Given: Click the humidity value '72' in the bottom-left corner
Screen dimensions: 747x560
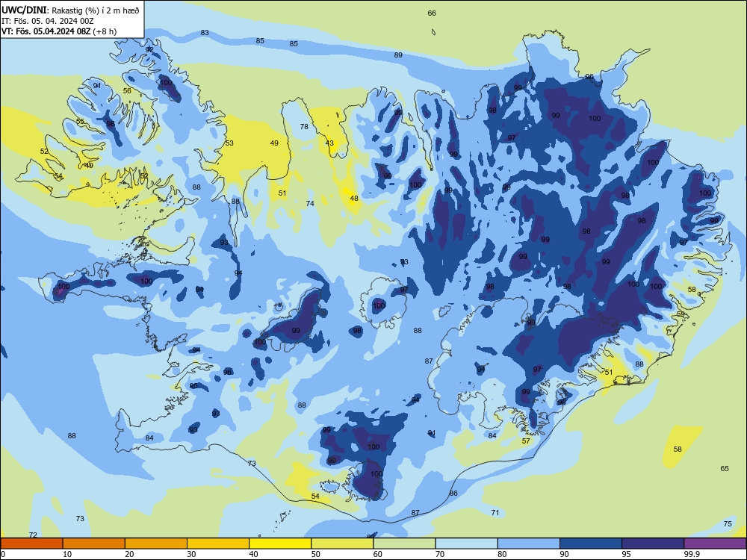Looking at the screenshot, I should (x=33, y=535).
